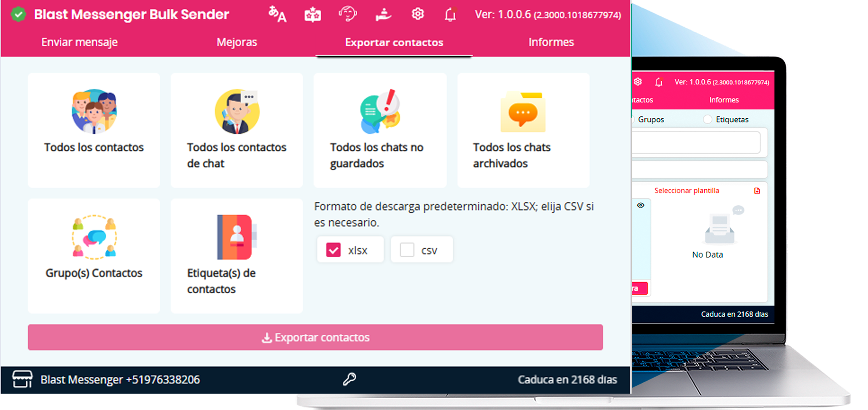Click the red file icon beside Seleccionar plantilla
The width and height of the screenshot is (868, 410).
click(x=757, y=191)
